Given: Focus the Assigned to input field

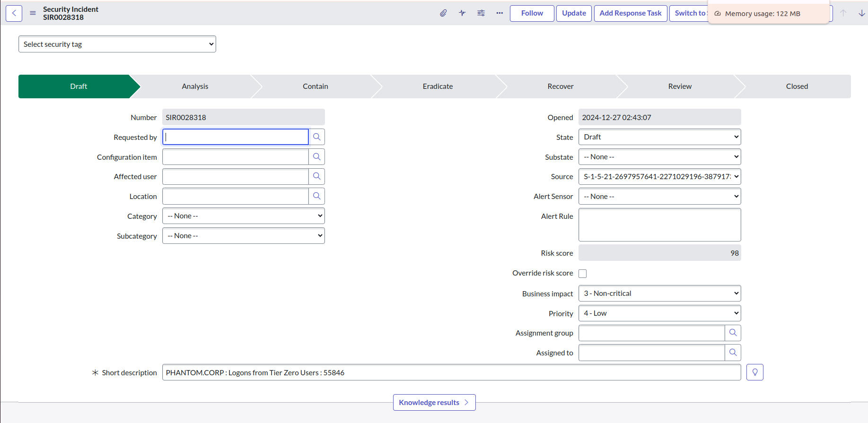Looking at the screenshot, I should click(x=652, y=353).
